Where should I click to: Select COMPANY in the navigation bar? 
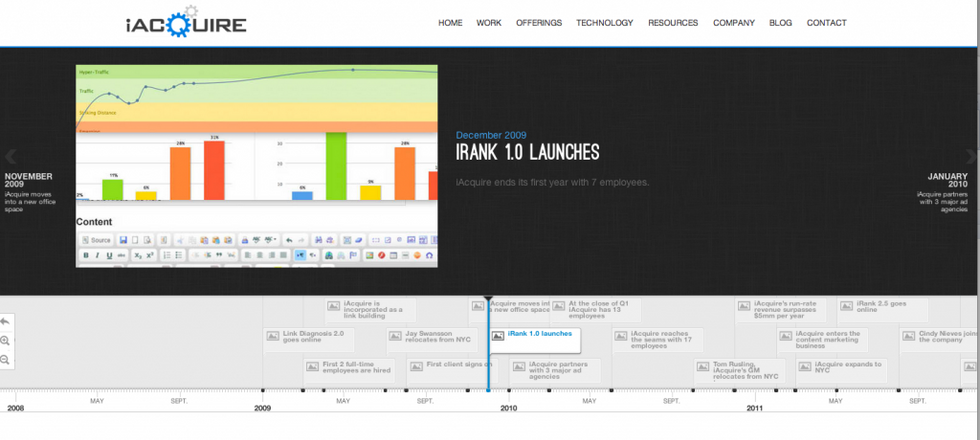tap(734, 22)
